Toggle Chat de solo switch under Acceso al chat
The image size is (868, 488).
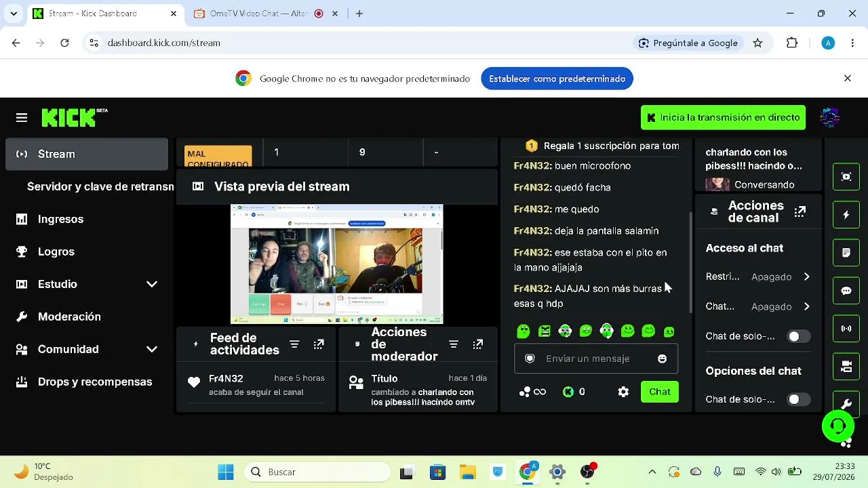tap(798, 336)
